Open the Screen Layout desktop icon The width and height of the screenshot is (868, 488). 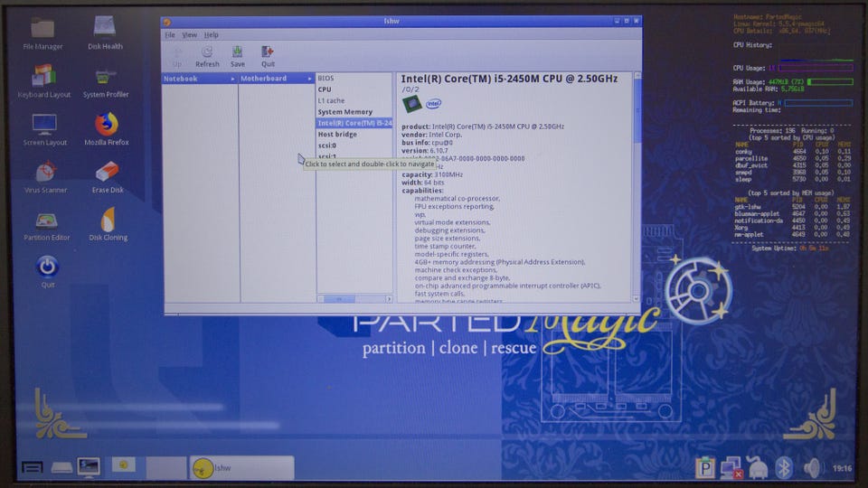44,129
